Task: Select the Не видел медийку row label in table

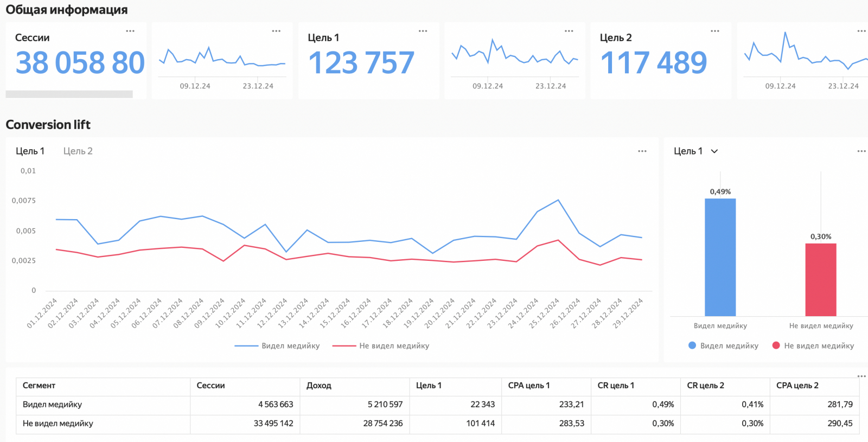Action: 58,424
